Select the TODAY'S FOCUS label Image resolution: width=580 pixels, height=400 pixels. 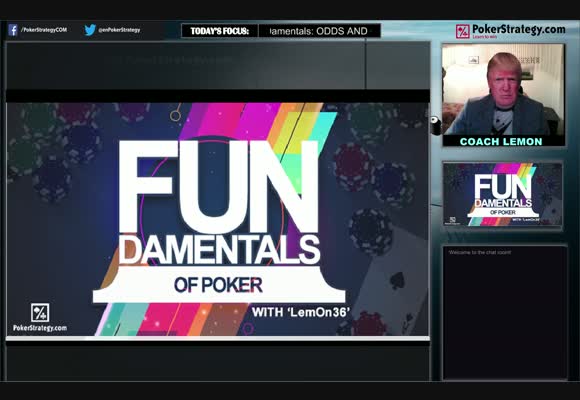coord(220,31)
